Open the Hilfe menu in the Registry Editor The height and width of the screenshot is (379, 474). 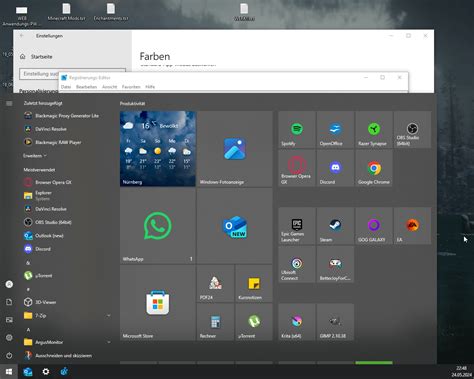pyautogui.click(x=150, y=87)
